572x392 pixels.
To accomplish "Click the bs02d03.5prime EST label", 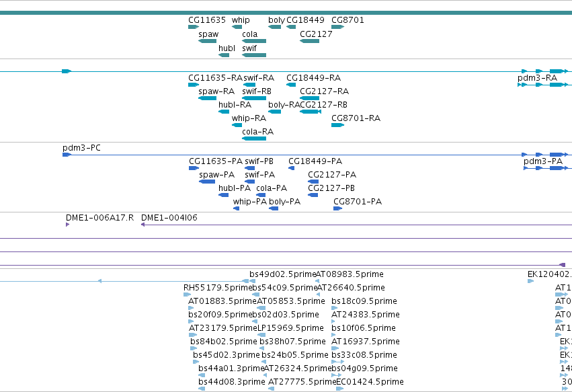I will click(286, 315).
